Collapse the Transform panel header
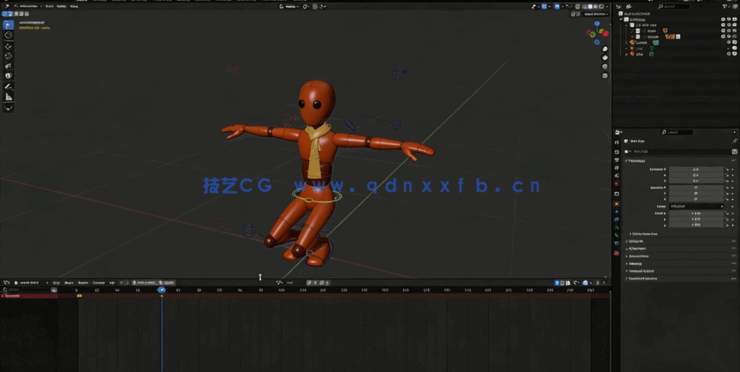Screen dimensions: 740x372 (636, 161)
